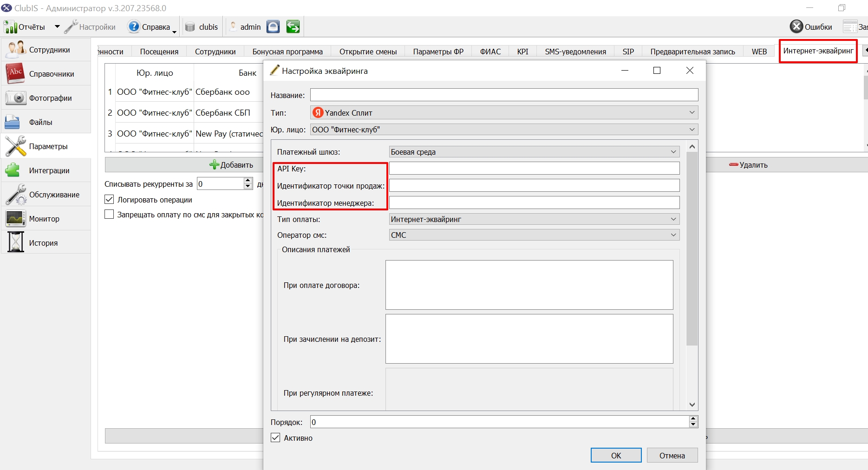
Task: Switch to the SMS-уведомления tab
Action: click(x=575, y=52)
